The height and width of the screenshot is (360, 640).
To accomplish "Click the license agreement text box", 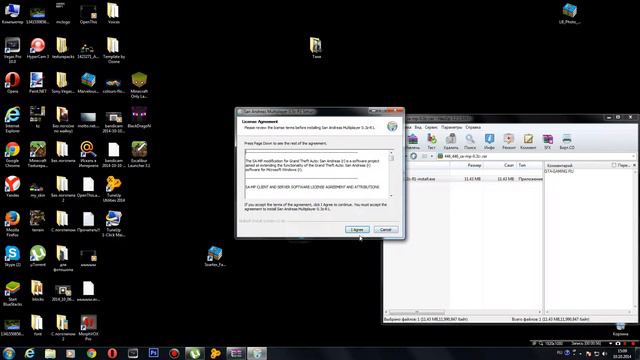I will [317, 174].
